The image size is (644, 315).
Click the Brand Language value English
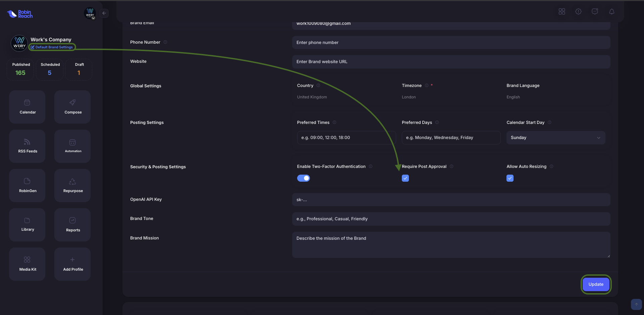pos(513,97)
